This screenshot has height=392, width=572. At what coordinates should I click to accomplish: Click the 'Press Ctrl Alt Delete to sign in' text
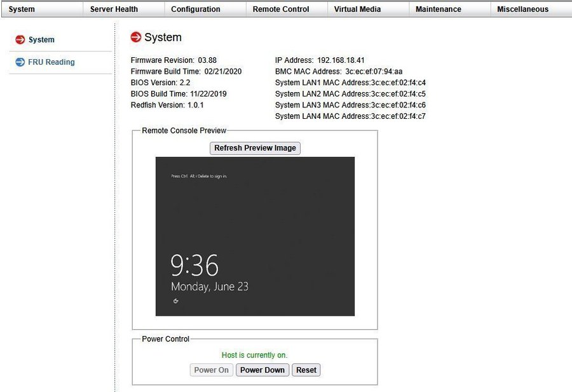(199, 176)
